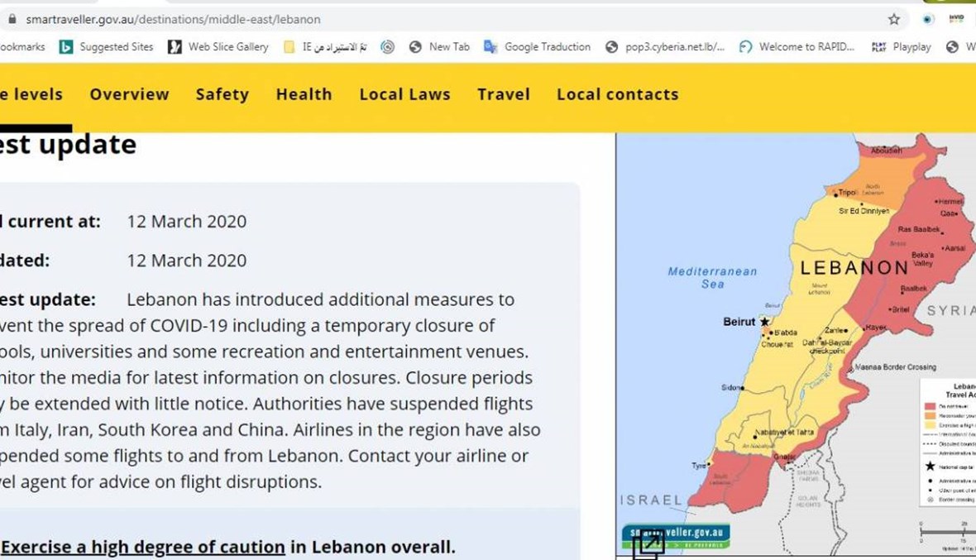Open the pop3.cyberia.net.lb bookmark
The height and width of the screenshot is (560, 976).
[664, 47]
